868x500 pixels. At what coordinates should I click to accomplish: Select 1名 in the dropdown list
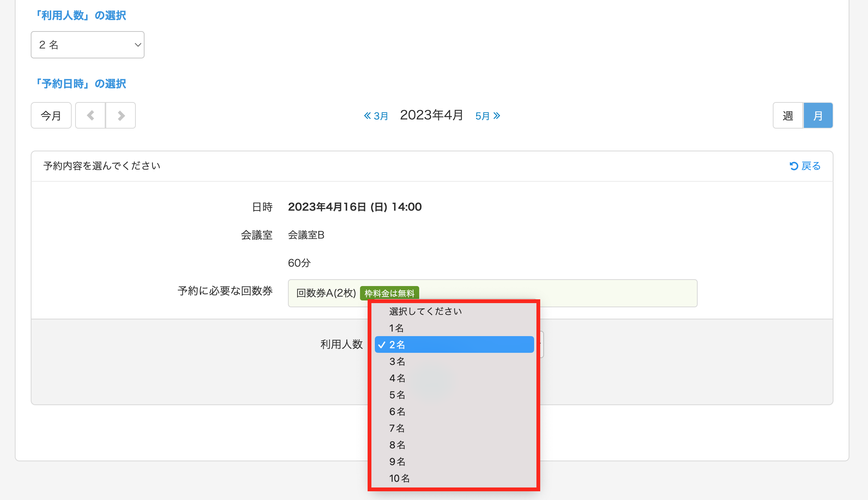(396, 328)
